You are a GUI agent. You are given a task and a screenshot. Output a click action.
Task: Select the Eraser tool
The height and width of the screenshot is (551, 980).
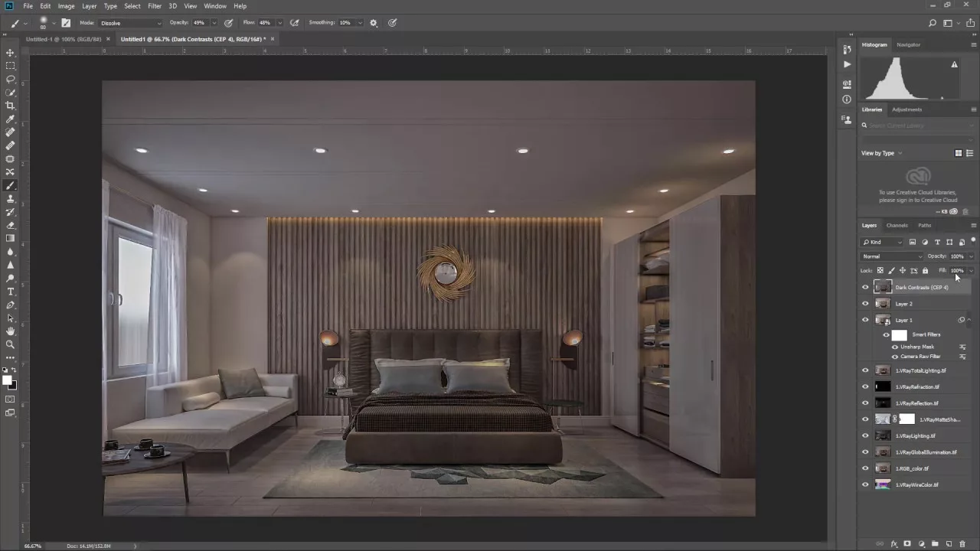[x=10, y=225]
